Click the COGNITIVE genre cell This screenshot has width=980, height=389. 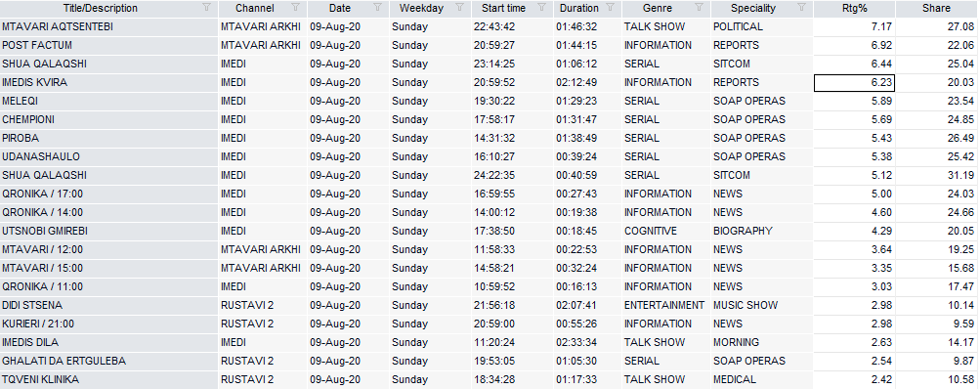click(665, 231)
